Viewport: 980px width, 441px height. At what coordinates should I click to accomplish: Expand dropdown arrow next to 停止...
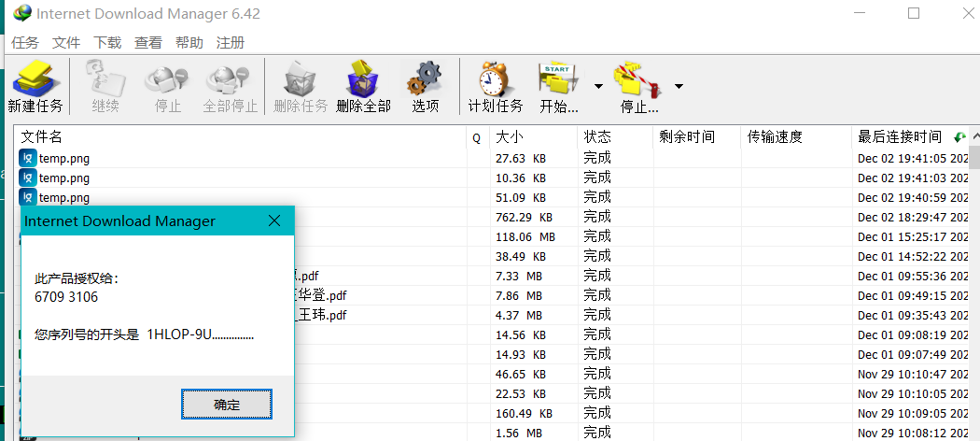[679, 86]
